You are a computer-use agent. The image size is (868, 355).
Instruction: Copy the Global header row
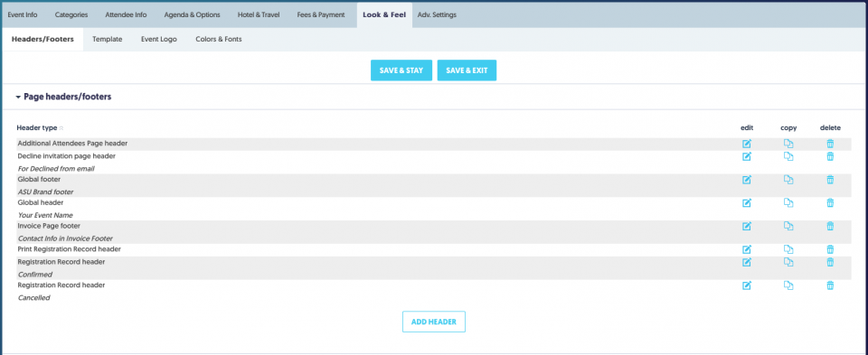point(788,203)
